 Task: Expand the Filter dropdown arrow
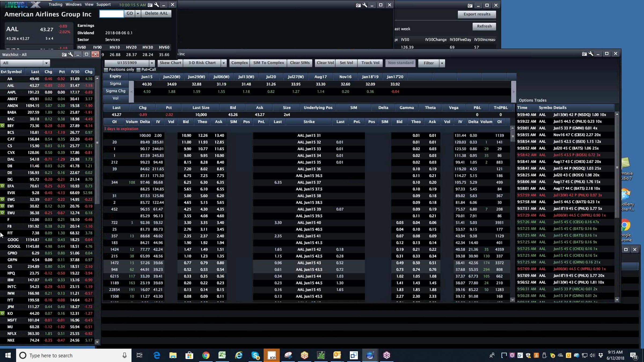442,63
